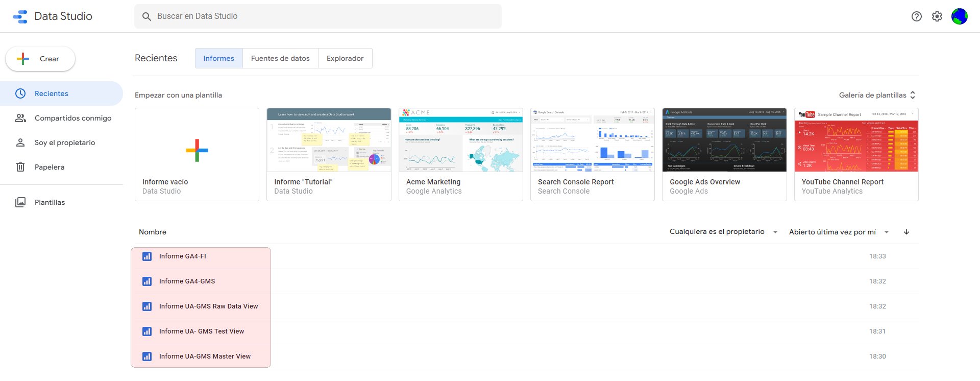
Task: Click the clock icon beside Recientes
Action: click(20, 93)
